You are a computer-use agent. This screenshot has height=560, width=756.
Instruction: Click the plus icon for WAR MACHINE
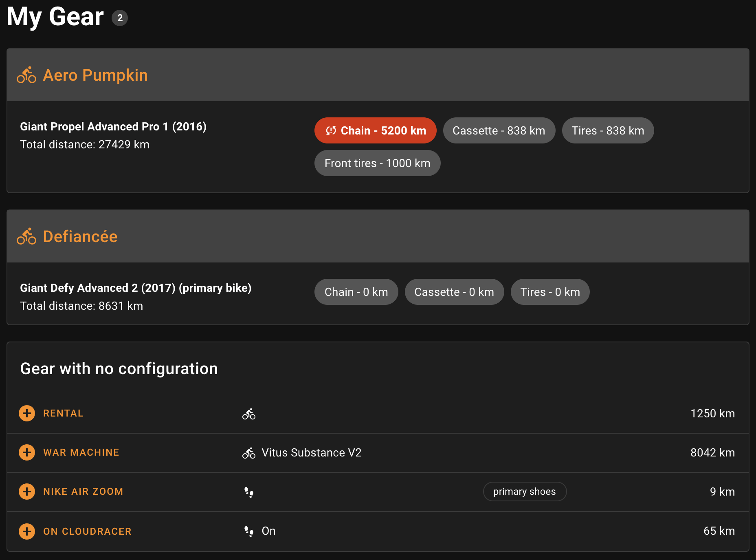tap(27, 452)
